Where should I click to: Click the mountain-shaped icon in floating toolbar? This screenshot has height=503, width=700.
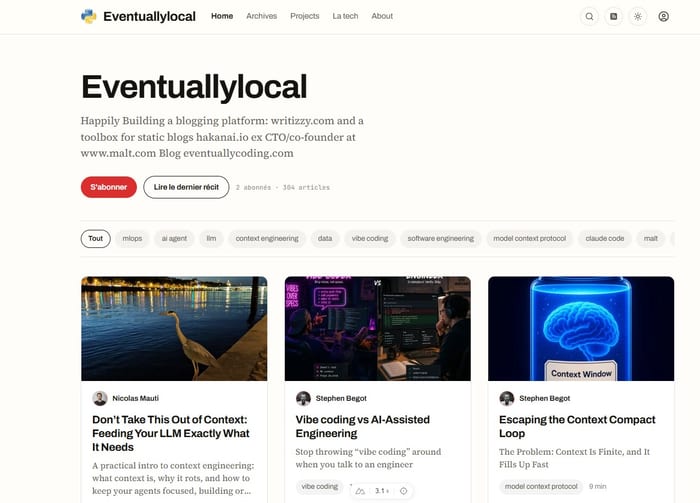tap(360, 491)
